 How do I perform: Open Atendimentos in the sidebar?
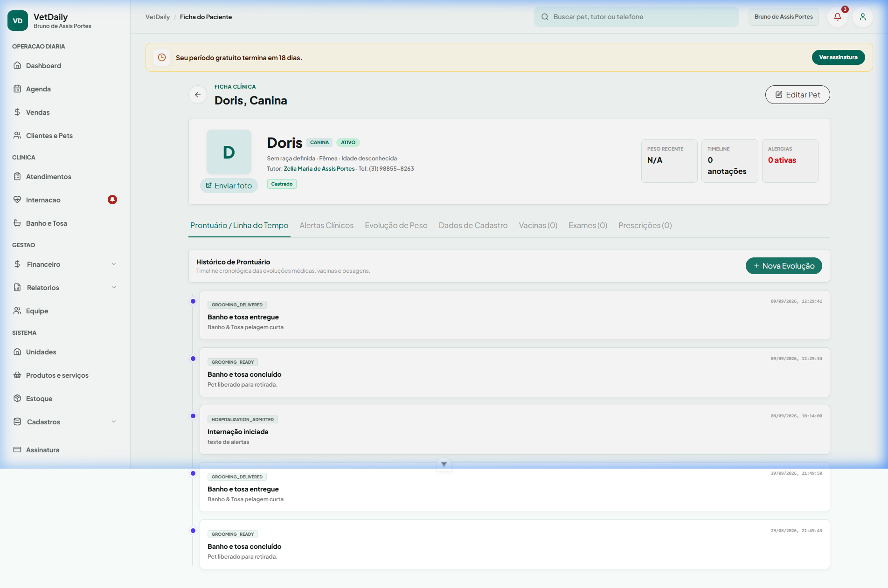65,177
